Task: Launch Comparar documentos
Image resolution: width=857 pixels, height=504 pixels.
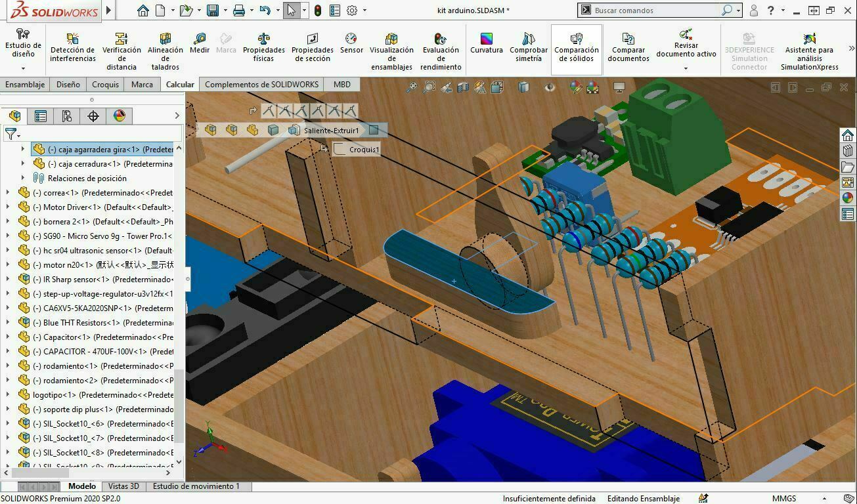Action: click(628, 48)
